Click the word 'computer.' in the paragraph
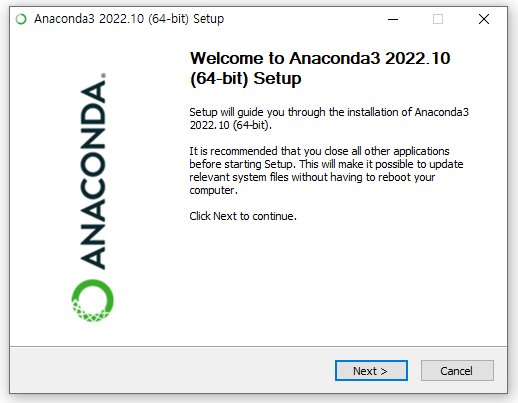The width and height of the screenshot is (518, 403). pyautogui.click(x=213, y=190)
